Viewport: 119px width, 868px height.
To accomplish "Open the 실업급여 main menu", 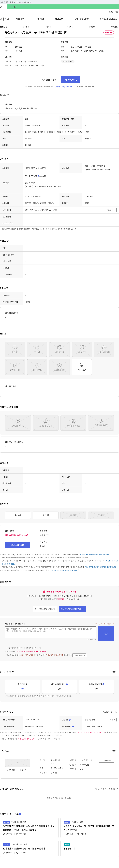I will [59, 19].
